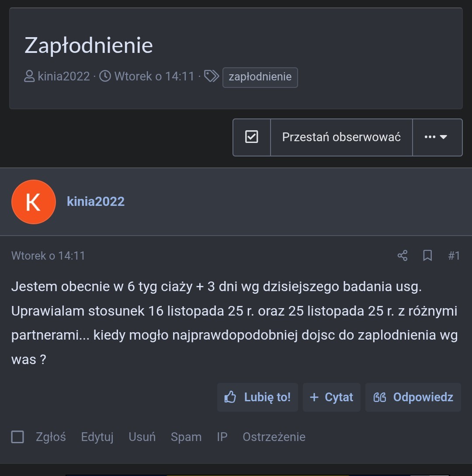Image resolution: width=472 pixels, height=476 pixels.
Task: Click Przestań obserwować button
Action: tap(341, 137)
